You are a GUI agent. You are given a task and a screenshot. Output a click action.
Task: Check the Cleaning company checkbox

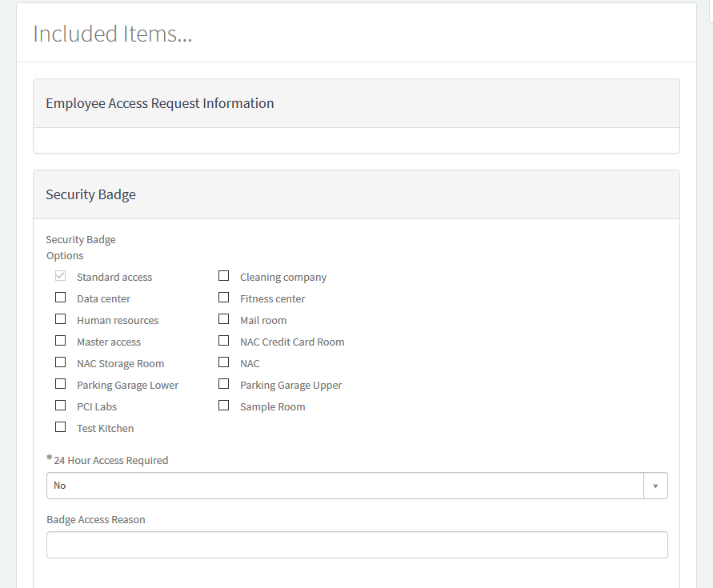coord(224,276)
